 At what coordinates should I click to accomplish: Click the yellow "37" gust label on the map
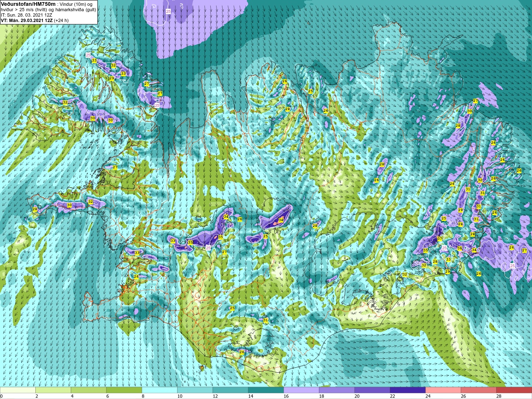click(x=440, y=239)
